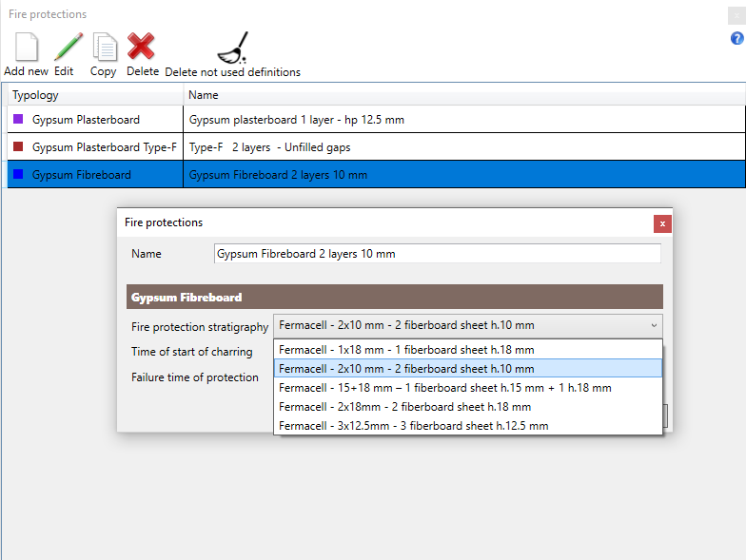Screen dimensions: 746x560
Task: Click the Name column header
Action: pos(464,95)
